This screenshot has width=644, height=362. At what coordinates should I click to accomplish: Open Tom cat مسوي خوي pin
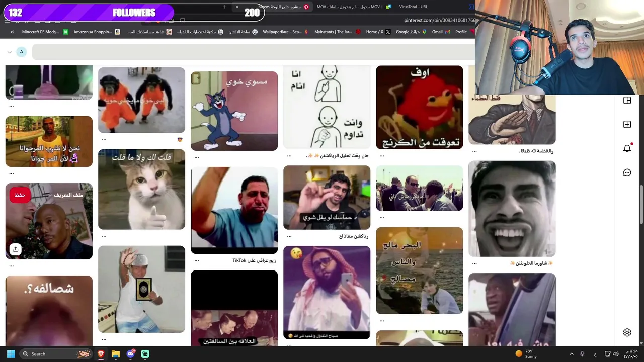coord(234,111)
